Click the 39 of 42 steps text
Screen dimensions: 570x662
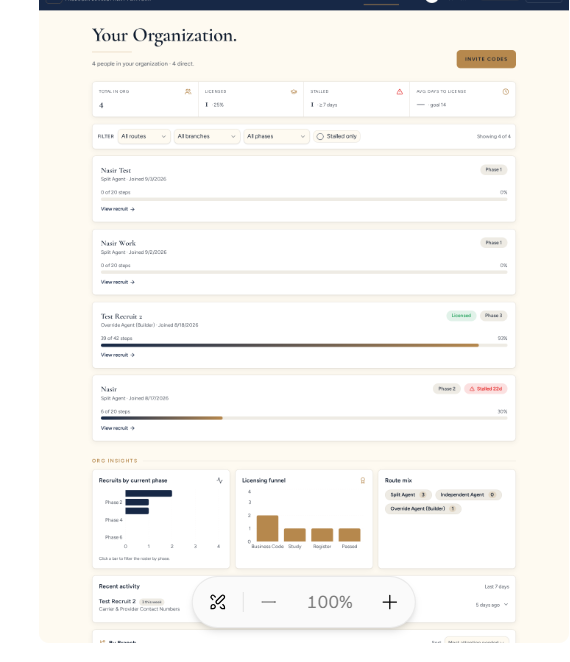click(117, 338)
